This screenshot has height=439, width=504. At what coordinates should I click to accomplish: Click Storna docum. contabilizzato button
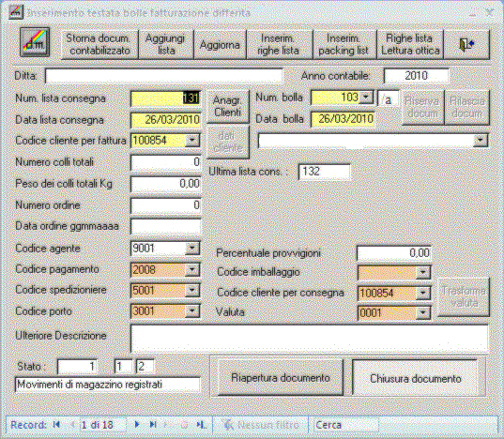(99, 44)
